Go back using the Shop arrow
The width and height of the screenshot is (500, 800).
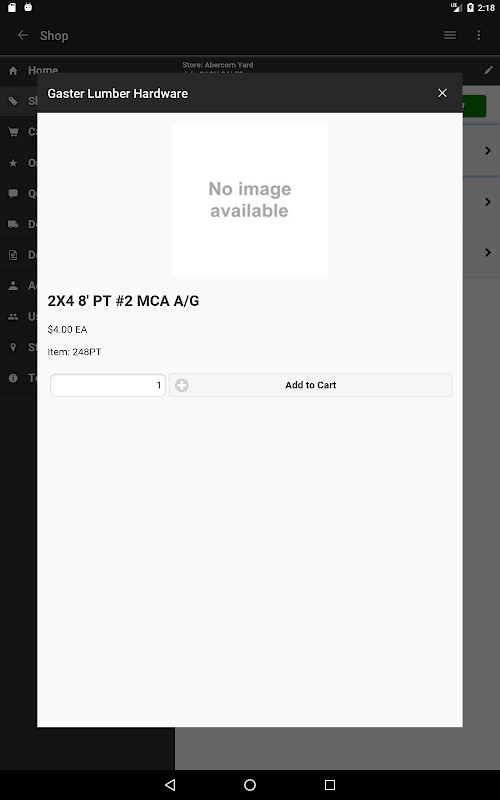coord(22,35)
